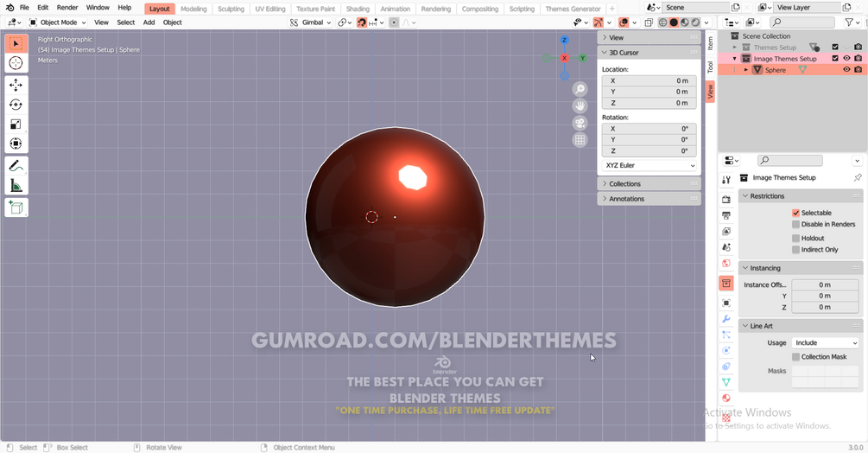Enable the Holdout checkbox

tap(795, 238)
